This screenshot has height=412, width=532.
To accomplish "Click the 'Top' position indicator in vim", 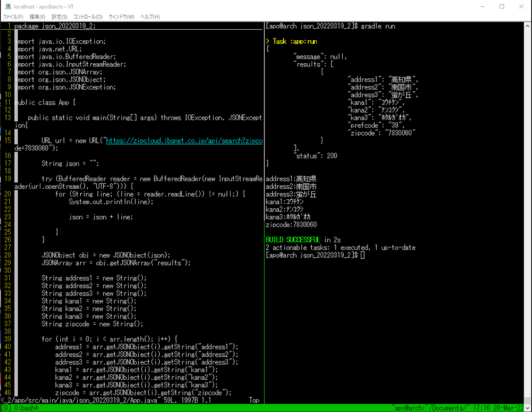I will coord(254,400).
